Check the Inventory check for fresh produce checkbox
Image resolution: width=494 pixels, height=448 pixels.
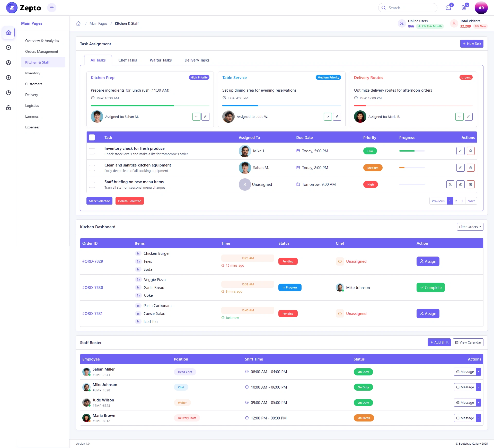[x=92, y=151]
